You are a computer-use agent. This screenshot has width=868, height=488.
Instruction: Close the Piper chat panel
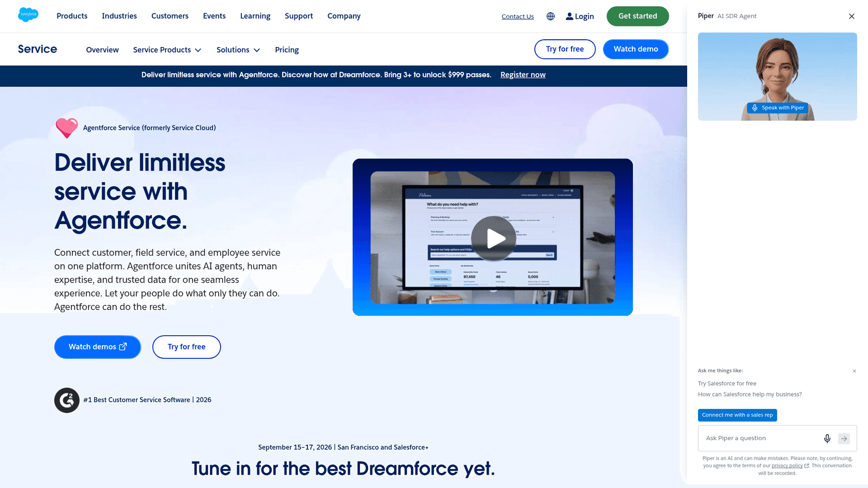click(851, 17)
